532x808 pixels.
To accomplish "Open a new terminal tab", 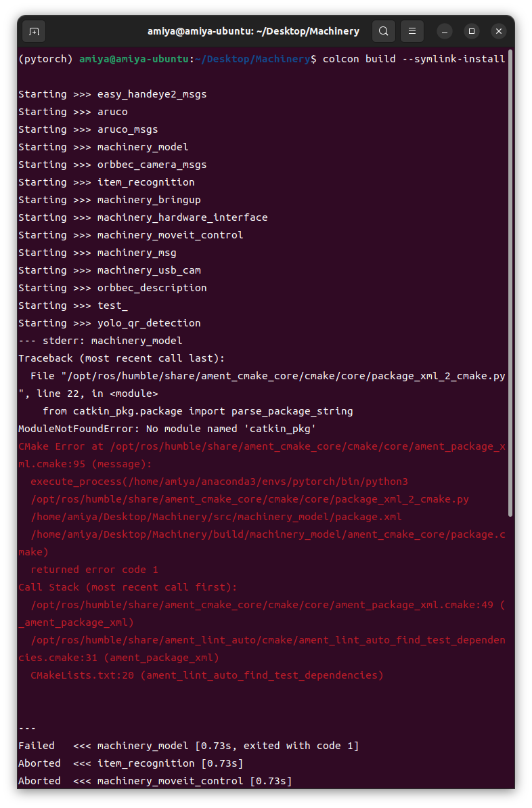I will pyautogui.click(x=33, y=31).
